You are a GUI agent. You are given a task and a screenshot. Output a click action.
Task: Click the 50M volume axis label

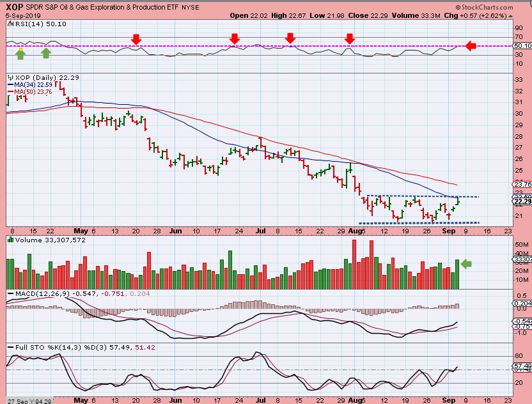pos(522,245)
